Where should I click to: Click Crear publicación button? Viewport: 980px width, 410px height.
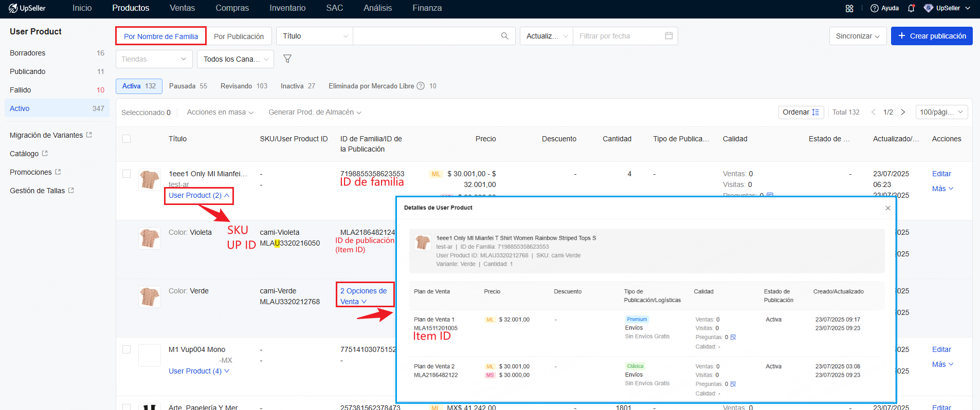[932, 36]
